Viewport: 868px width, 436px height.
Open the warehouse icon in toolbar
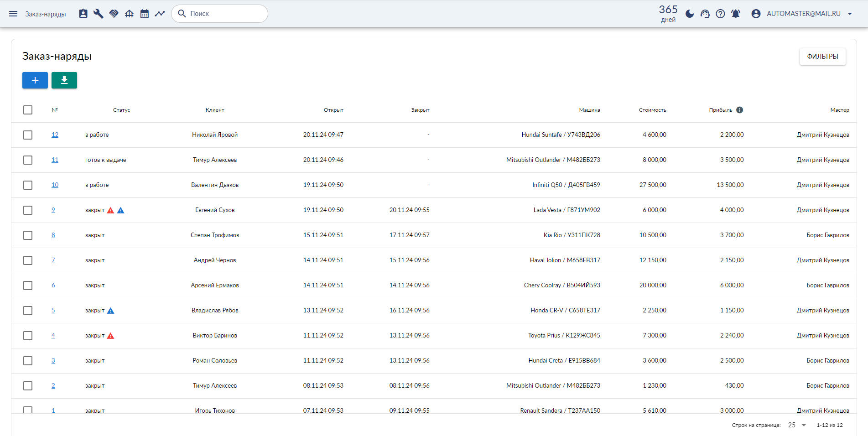coord(130,14)
